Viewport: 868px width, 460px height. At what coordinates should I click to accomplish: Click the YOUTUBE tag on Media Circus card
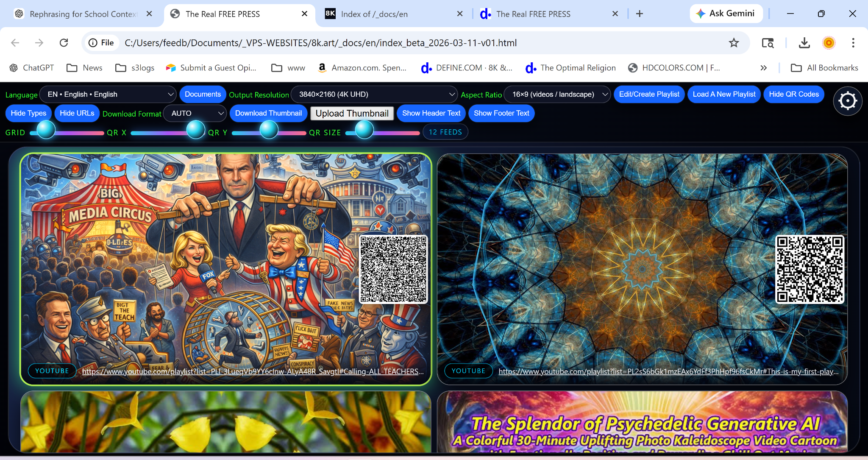[52, 371]
